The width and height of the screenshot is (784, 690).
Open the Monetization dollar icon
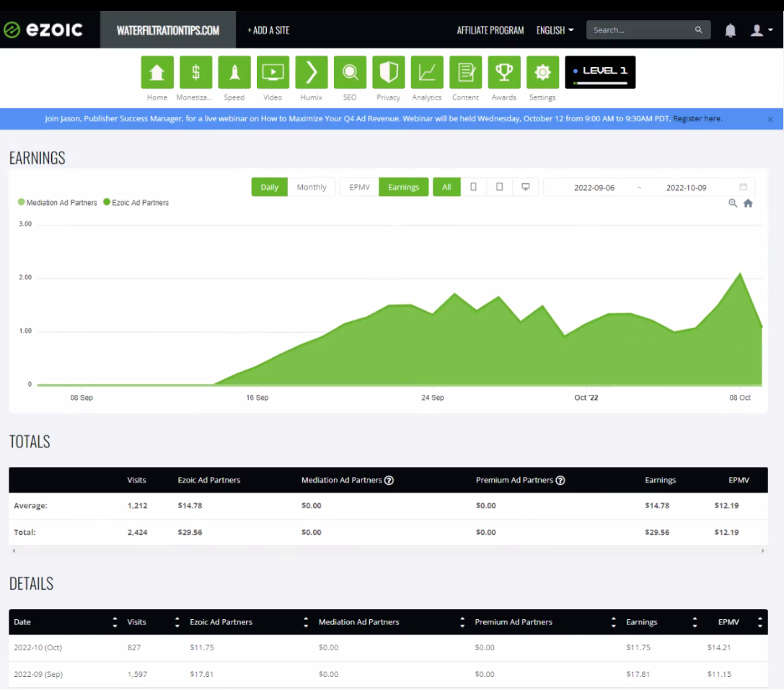[x=195, y=73]
